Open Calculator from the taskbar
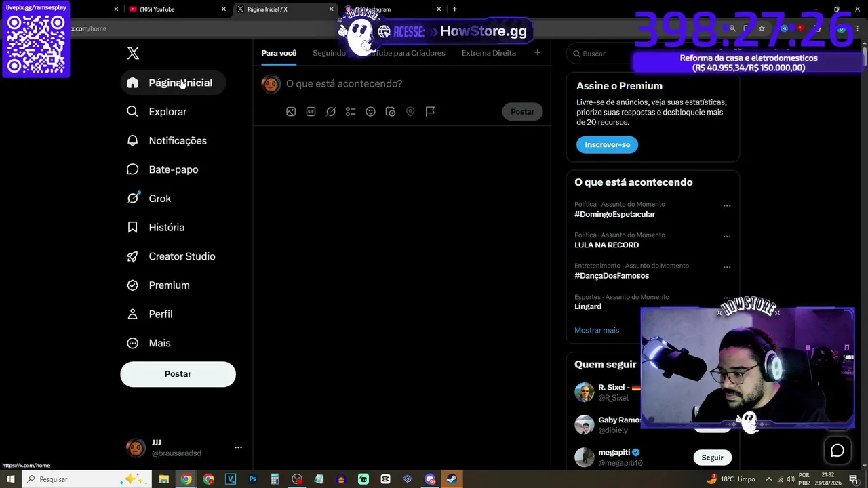This screenshot has width=868, height=488. tap(275, 479)
